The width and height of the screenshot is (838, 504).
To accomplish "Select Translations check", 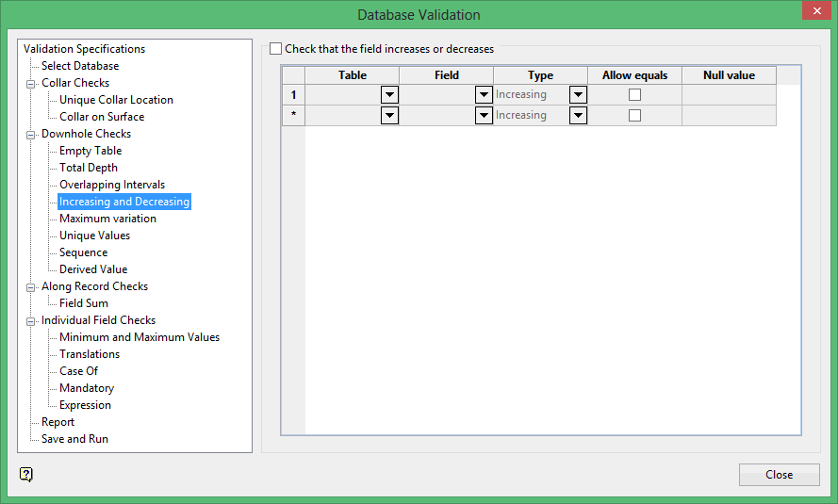I will pyautogui.click(x=90, y=354).
